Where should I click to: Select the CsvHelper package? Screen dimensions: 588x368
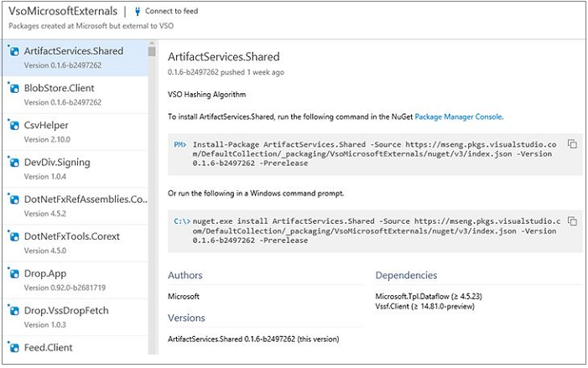pyautogui.click(x=75, y=132)
